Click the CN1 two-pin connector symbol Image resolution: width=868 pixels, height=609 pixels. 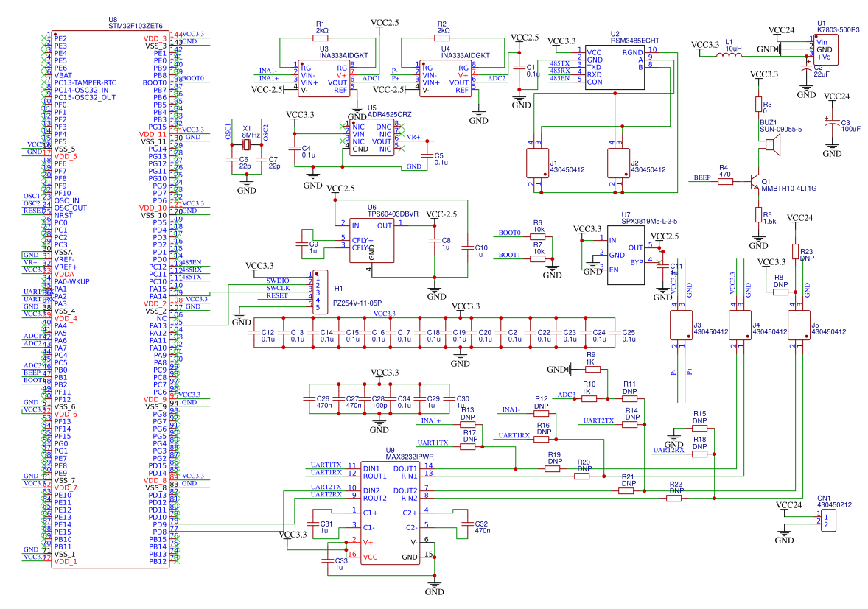pos(829,521)
